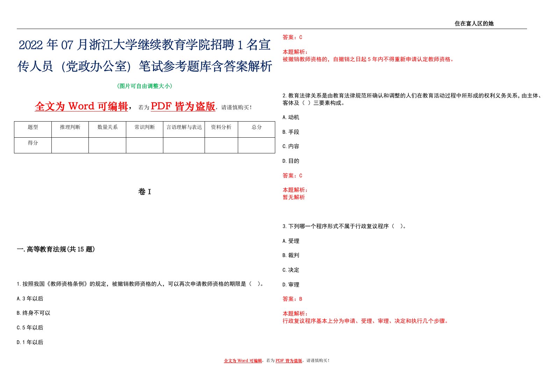Click question 3 about 行政复议程序
The height and width of the screenshot is (392, 555).
click(345, 226)
